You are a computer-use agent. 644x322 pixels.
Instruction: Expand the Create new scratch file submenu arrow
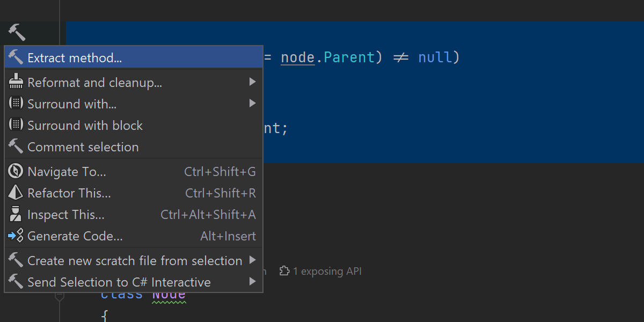[252, 261]
